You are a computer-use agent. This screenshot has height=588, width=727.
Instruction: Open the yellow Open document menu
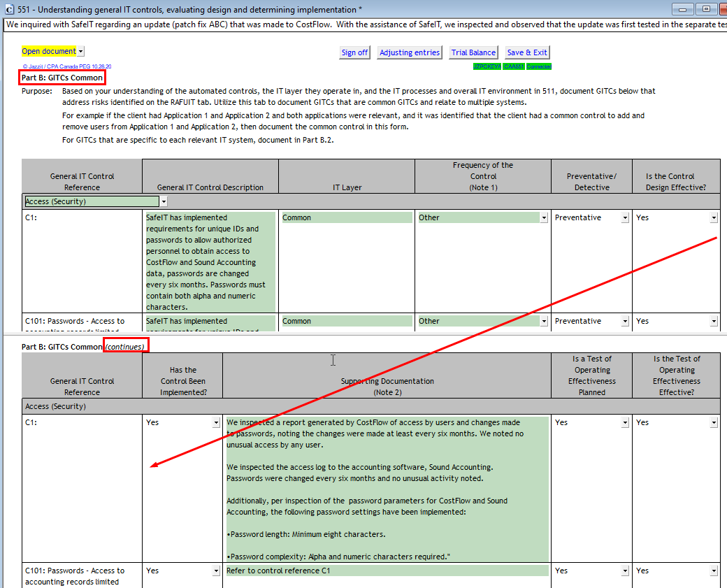click(x=80, y=52)
